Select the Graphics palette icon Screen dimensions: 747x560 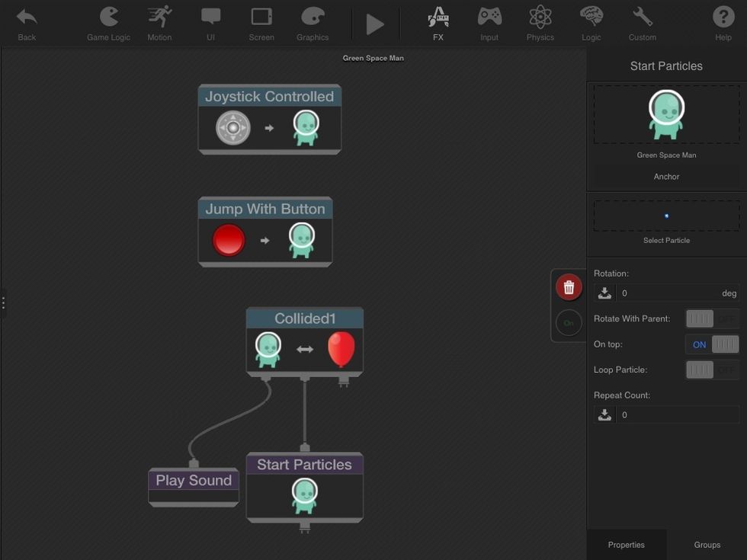click(x=313, y=23)
